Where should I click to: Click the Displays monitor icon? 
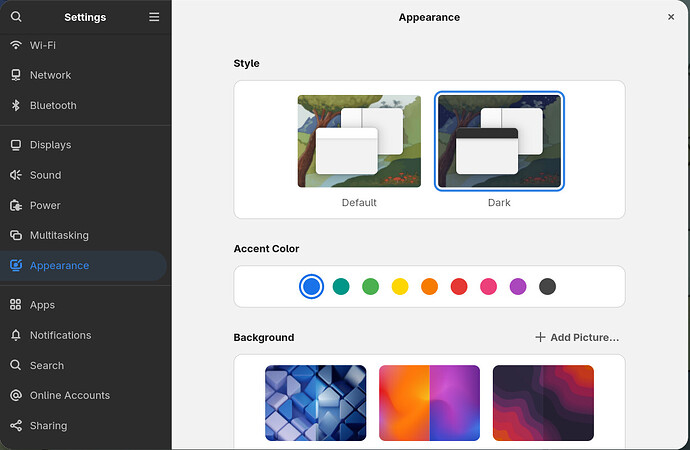pos(16,145)
